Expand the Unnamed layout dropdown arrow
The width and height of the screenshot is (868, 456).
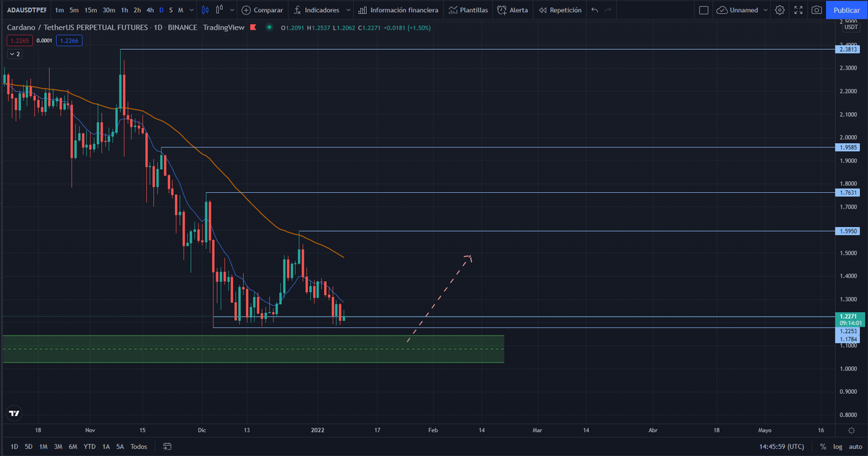pos(765,10)
